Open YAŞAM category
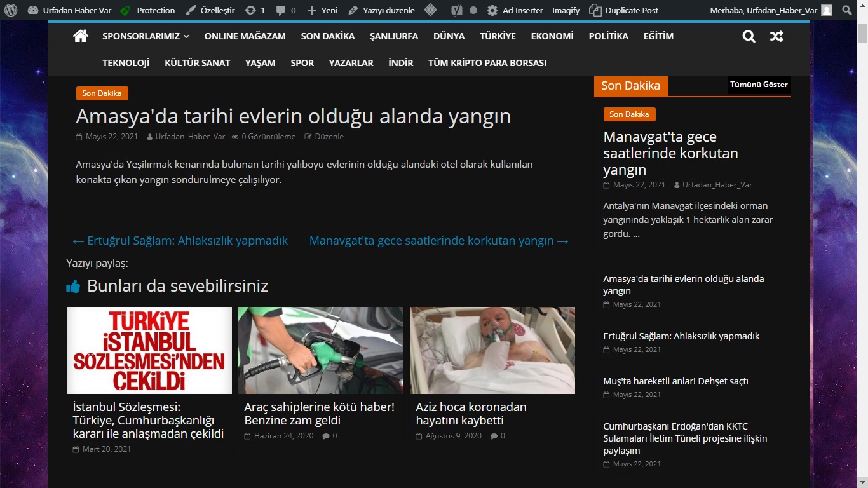Viewport: 868px width, 488px height. click(x=261, y=63)
